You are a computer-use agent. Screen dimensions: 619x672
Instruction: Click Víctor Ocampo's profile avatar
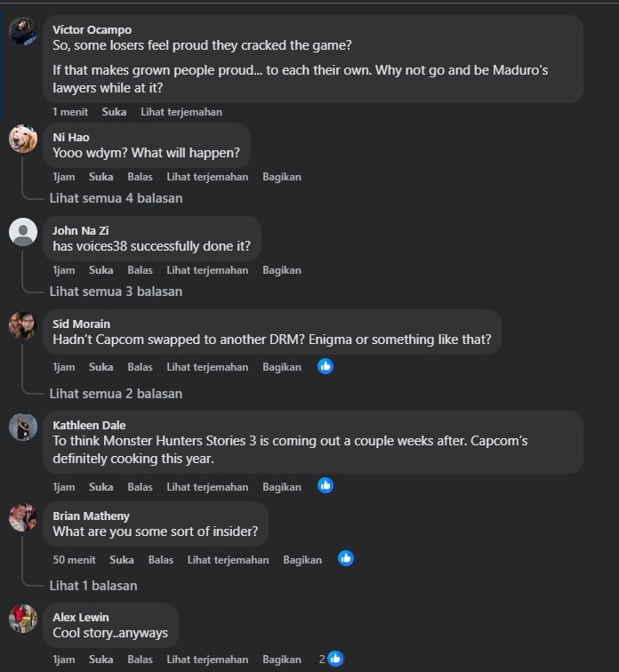[23, 31]
